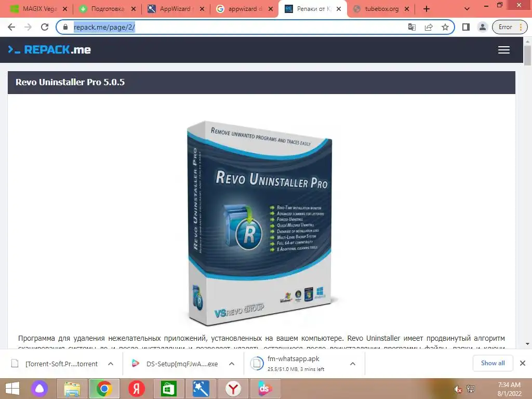
Task: Bookmark this page with star icon
Action: (x=445, y=27)
